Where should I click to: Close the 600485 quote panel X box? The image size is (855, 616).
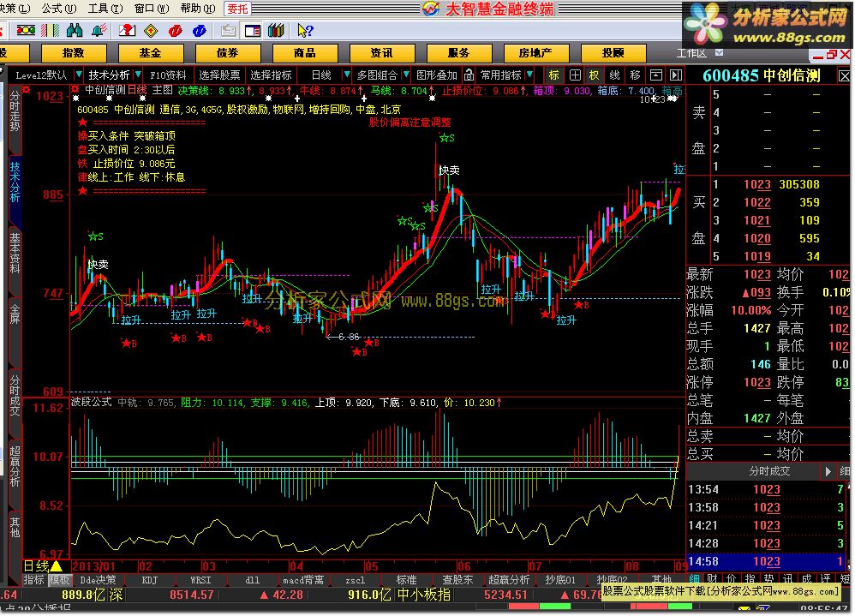tap(844, 76)
